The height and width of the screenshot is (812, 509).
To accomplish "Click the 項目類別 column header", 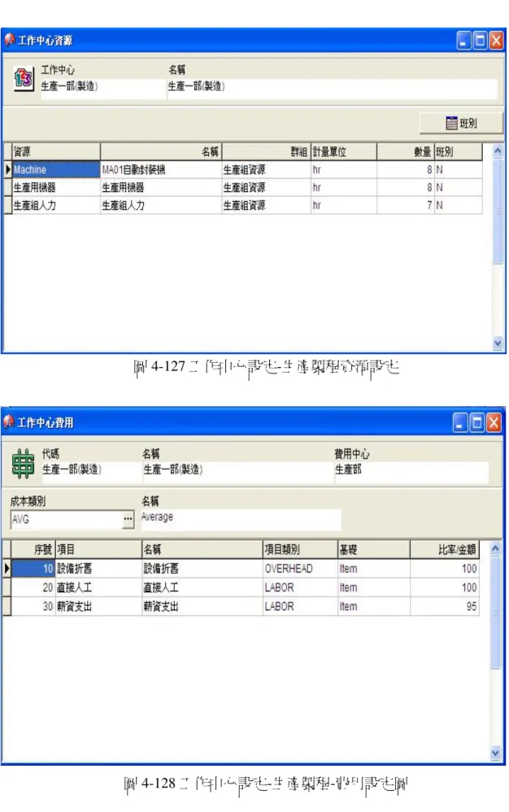I will pos(300,549).
